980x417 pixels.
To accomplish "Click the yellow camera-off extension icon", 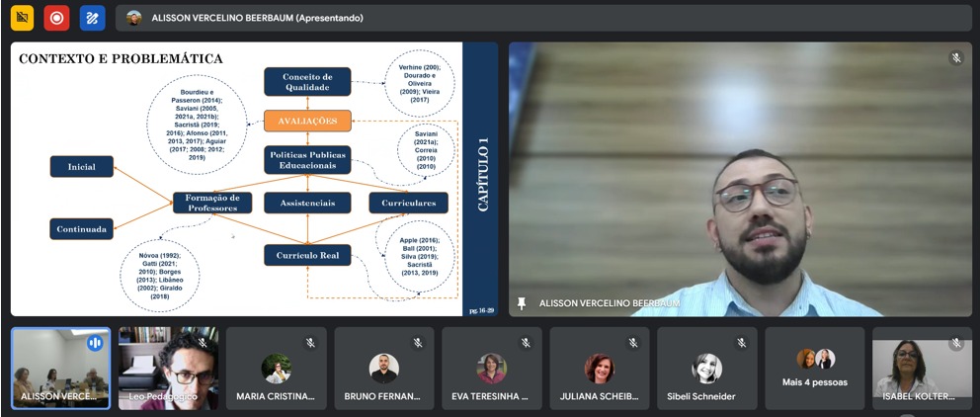I will tap(22, 18).
